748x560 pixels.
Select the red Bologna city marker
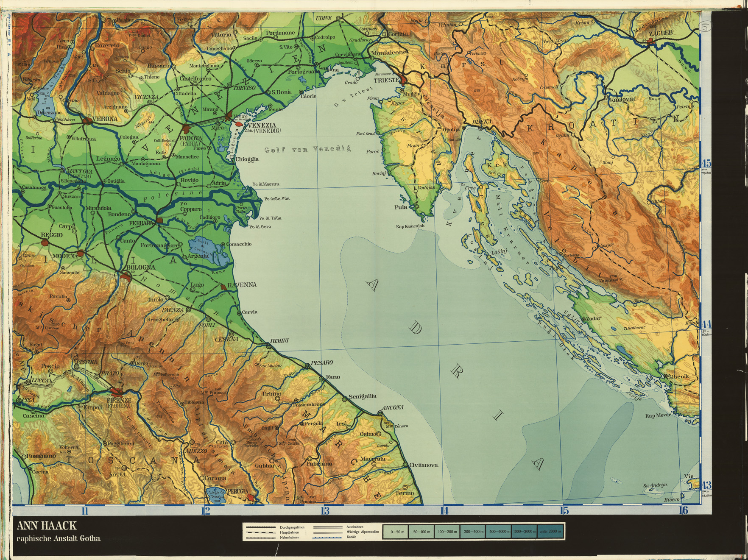[x=125, y=276]
